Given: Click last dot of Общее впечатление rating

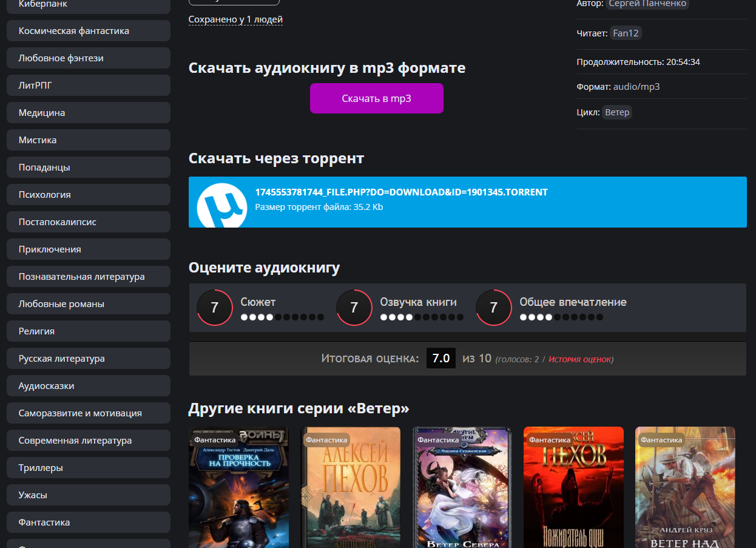Looking at the screenshot, I should 599,317.
